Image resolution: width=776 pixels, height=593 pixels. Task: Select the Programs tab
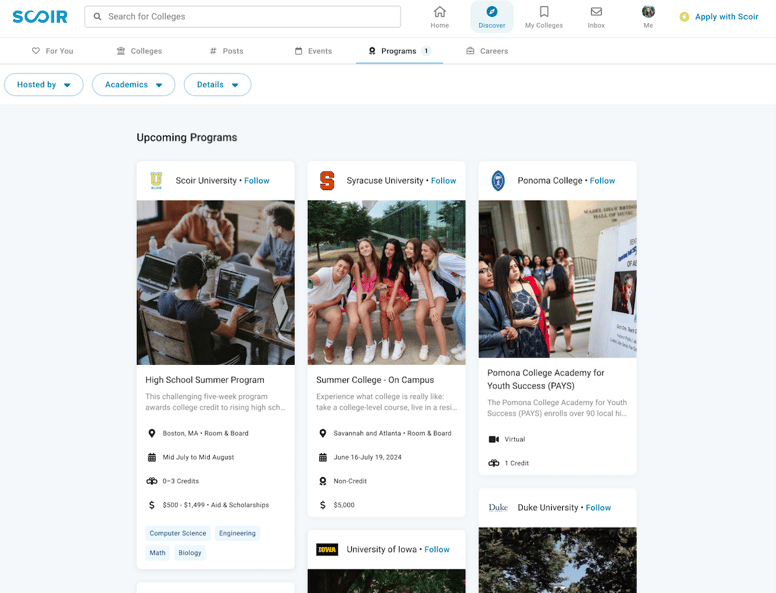coord(399,51)
